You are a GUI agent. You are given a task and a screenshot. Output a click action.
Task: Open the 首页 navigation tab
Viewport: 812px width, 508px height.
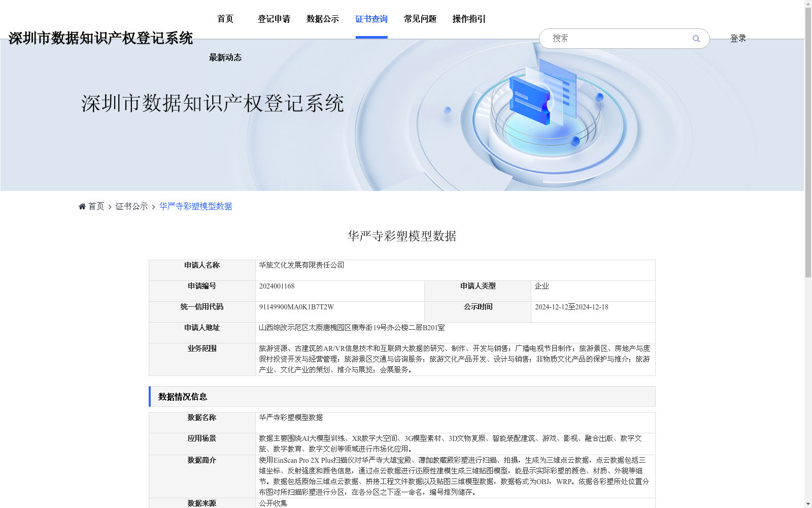[225, 19]
